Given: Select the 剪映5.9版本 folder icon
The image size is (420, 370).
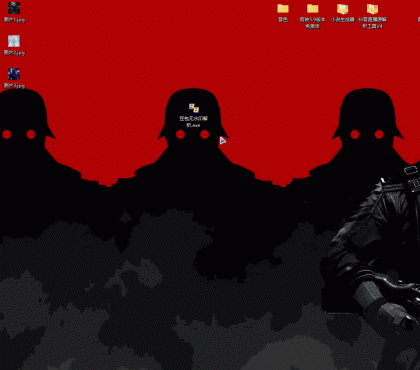Looking at the screenshot, I should point(312,8).
